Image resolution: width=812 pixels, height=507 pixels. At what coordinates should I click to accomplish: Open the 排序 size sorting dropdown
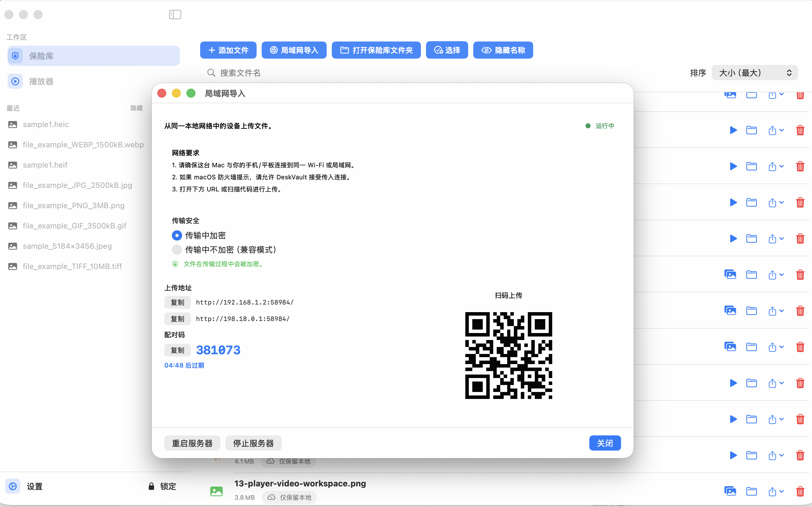[754, 73]
